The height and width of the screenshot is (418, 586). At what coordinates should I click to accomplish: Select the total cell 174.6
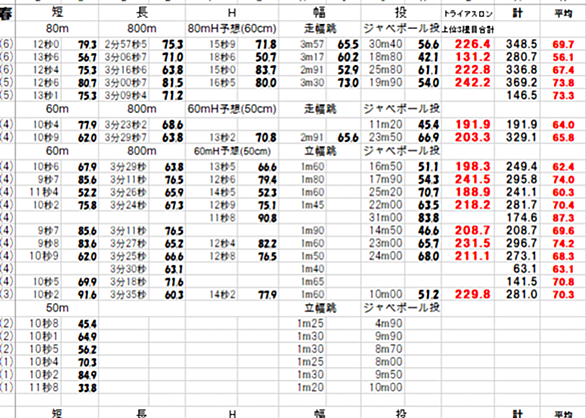(521, 218)
